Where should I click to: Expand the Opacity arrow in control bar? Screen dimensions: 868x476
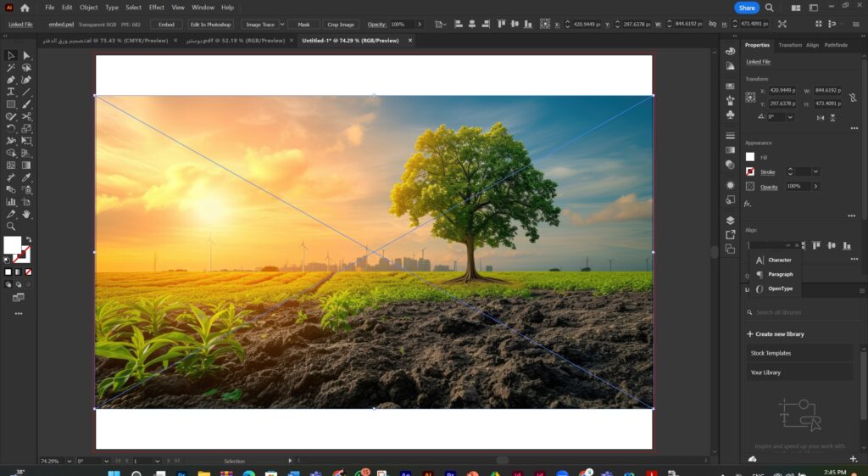[420, 25]
